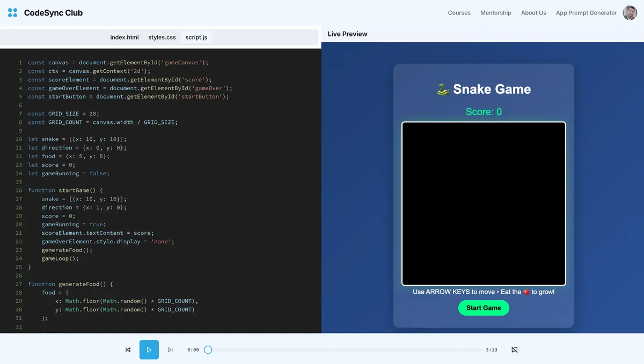Image resolution: width=644 pixels, height=364 pixels.
Task: Click the Live Preview panel header
Action: (347, 34)
